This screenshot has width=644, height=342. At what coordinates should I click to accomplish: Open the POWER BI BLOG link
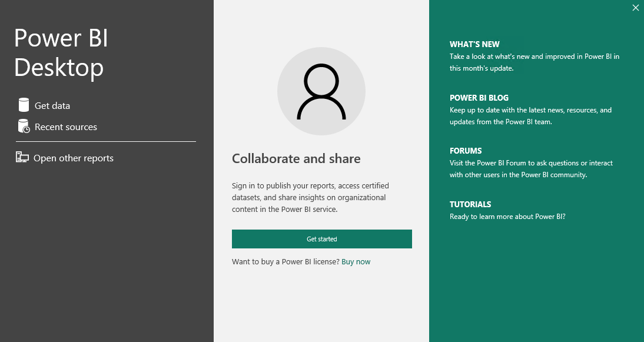tap(479, 98)
